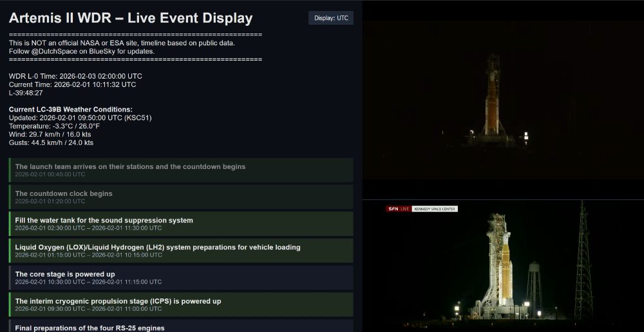
Task: Select the launch team arrives event
Action: tap(181, 170)
